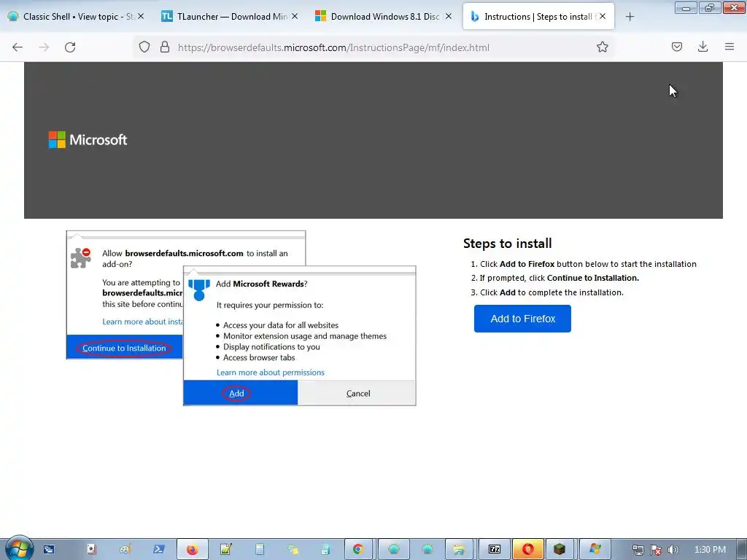Click the Add to Firefox button
The height and width of the screenshot is (560, 747).
522,319
